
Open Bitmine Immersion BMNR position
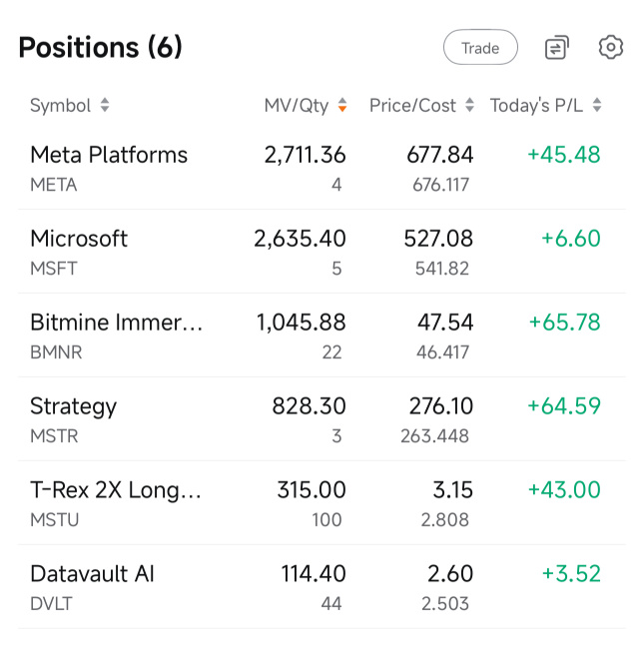tap(116, 324)
